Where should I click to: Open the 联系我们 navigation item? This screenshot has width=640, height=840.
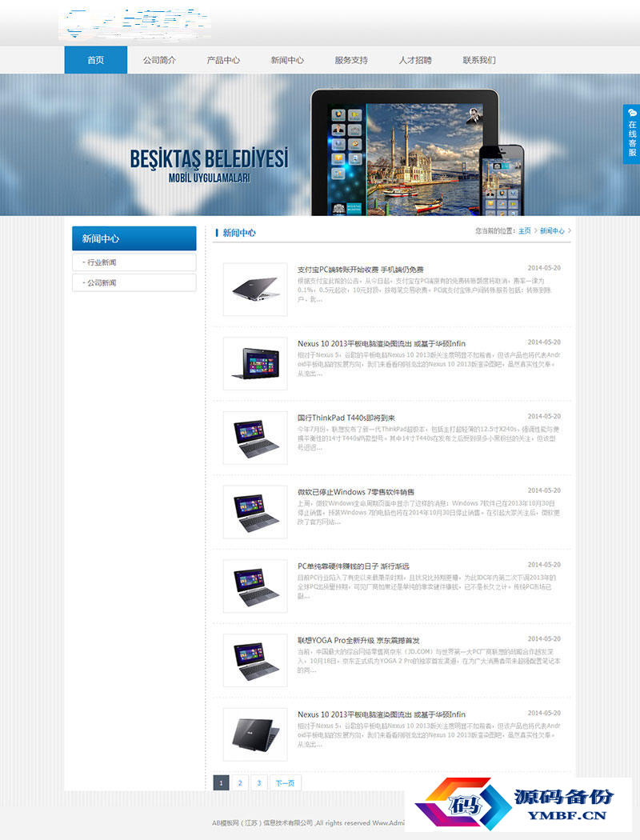(x=479, y=60)
